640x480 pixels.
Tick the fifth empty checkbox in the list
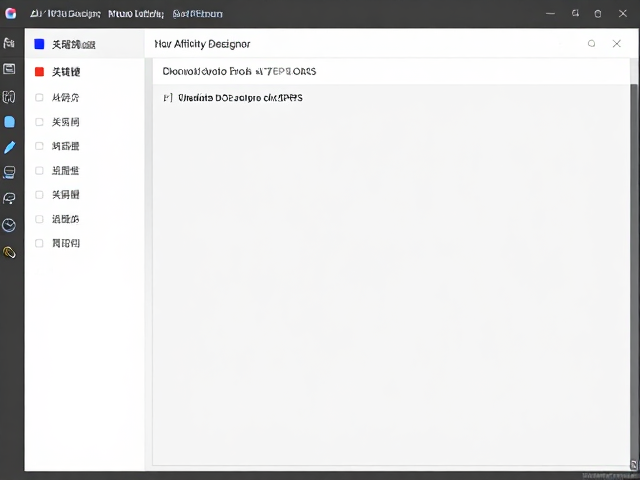click(x=39, y=195)
